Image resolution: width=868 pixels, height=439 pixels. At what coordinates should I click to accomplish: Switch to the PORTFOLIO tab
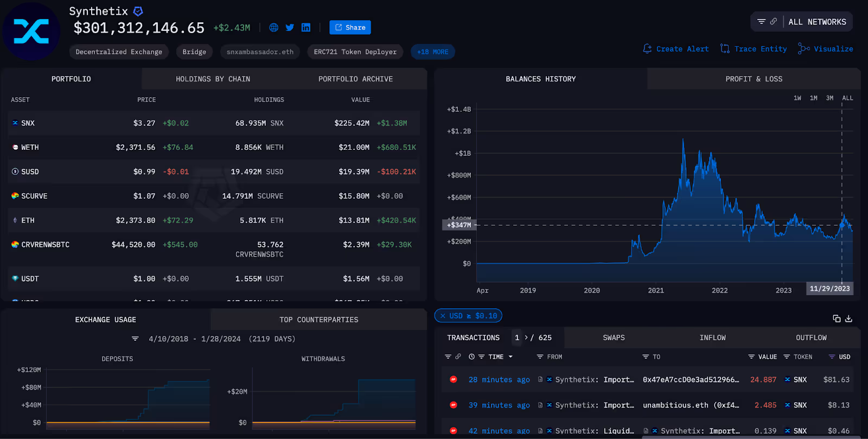71,79
